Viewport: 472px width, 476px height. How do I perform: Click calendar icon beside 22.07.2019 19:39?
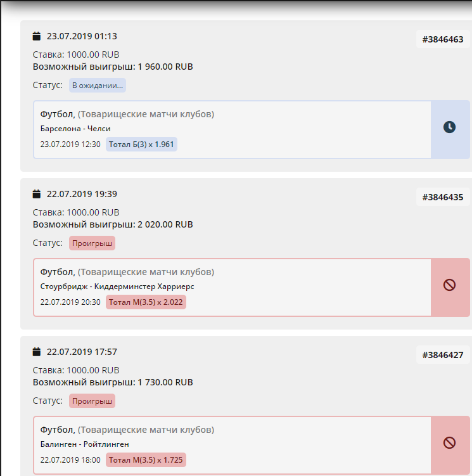point(37,194)
